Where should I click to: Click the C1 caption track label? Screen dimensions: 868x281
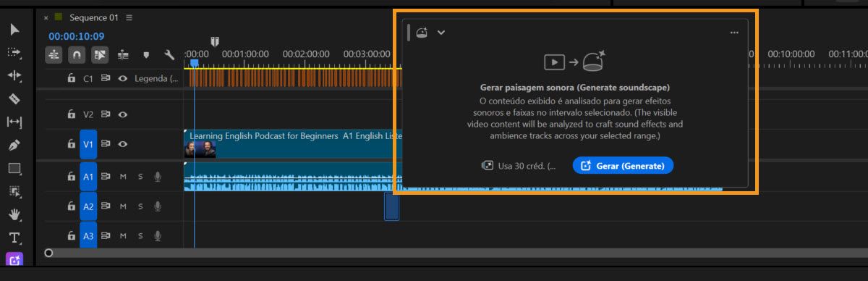(x=88, y=78)
